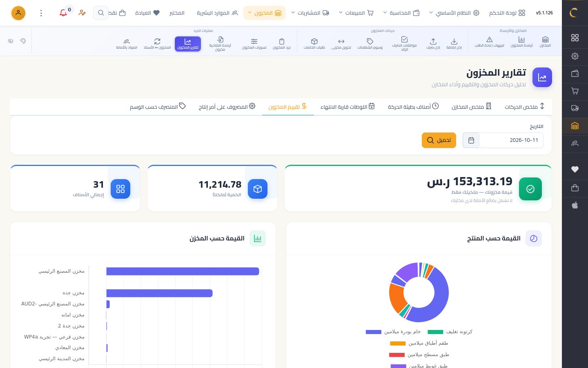Open أرصدة المخزون stock balances

521,42
